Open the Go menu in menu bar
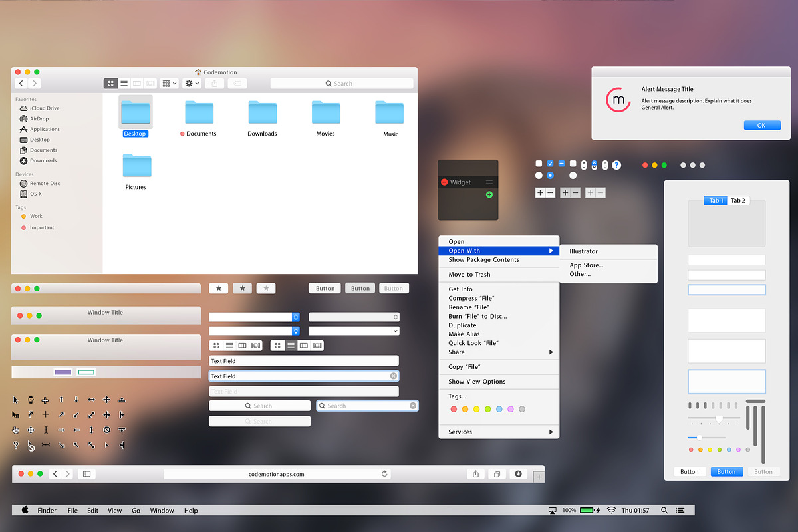The height and width of the screenshot is (532, 798). (x=136, y=511)
